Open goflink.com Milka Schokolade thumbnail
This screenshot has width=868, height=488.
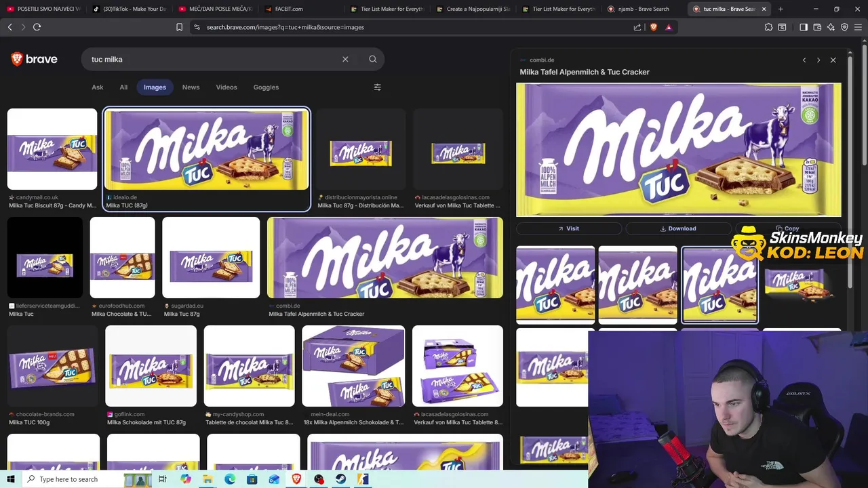point(151,366)
